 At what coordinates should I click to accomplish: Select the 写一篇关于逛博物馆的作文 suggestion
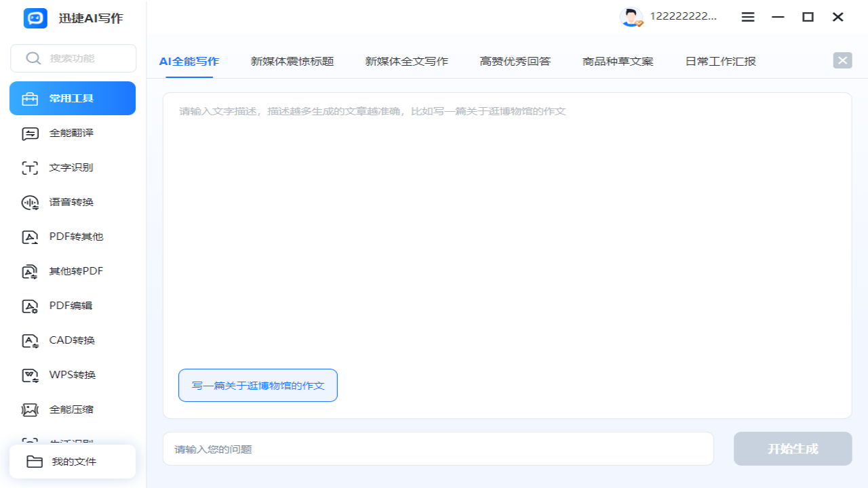258,385
